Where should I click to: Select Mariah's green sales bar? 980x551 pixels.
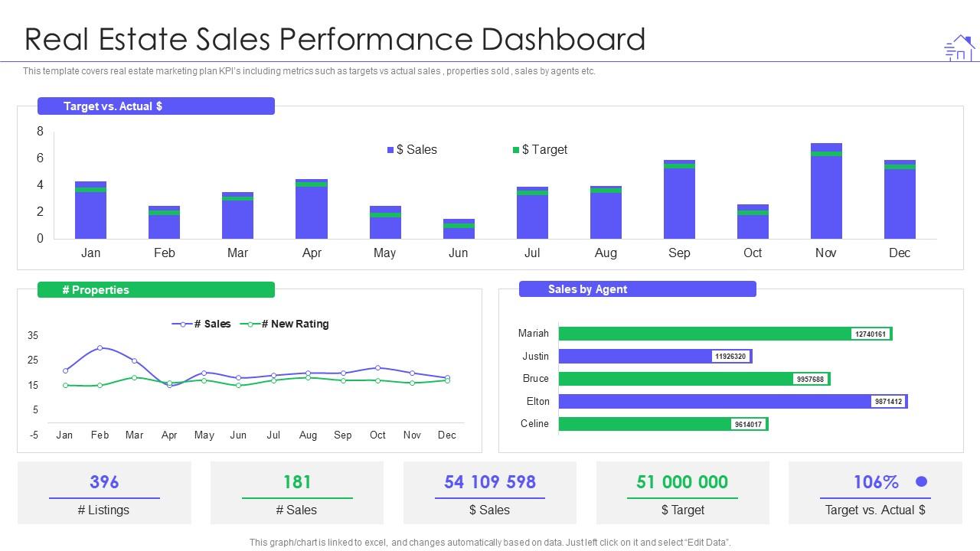(x=704, y=334)
